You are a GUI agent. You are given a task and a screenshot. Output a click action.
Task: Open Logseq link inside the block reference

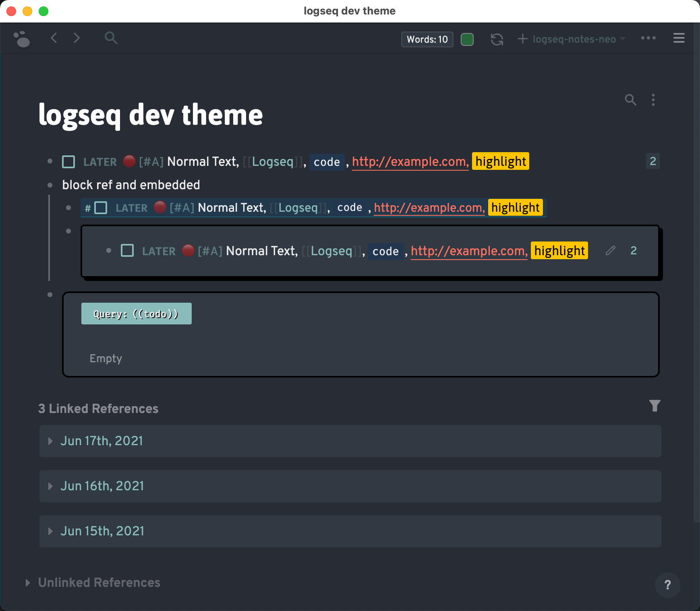point(298,208)
